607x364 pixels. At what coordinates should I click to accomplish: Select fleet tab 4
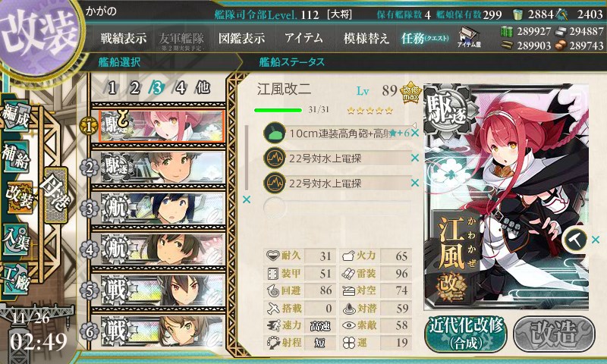(180, 88)
